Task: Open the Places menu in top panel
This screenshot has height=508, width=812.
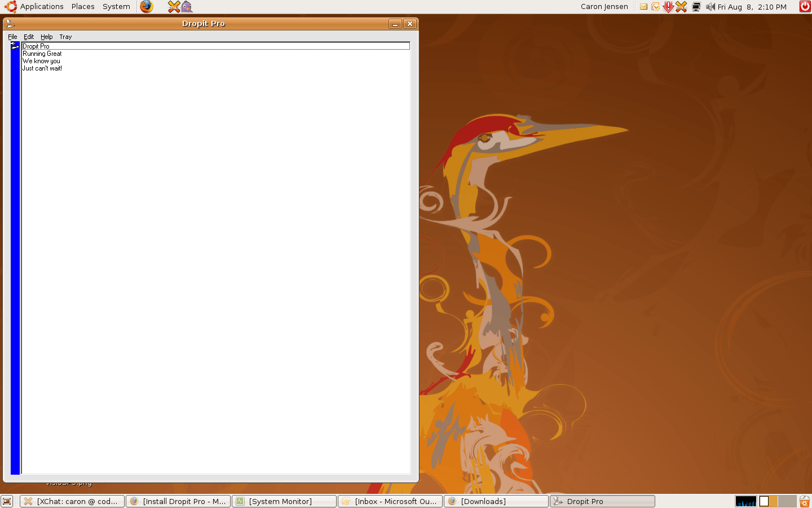Action: pos(83,7)
